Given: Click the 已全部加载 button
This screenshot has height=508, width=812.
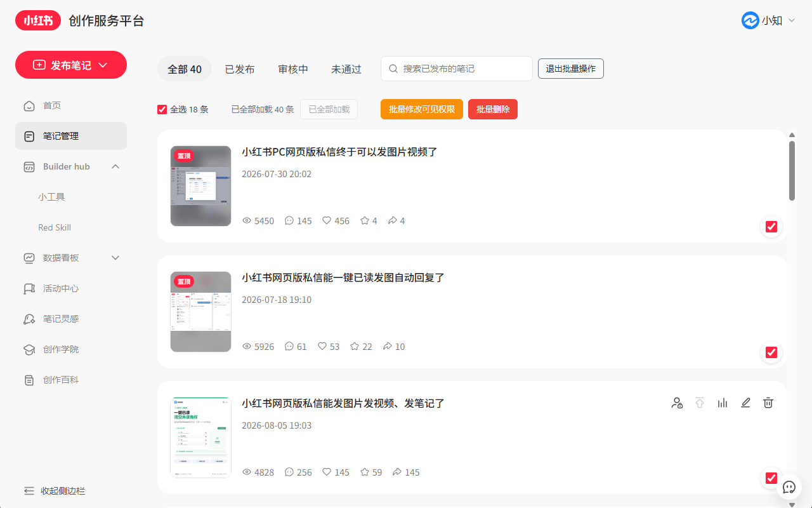Looking at the screenshot, I should click(329, 109).
